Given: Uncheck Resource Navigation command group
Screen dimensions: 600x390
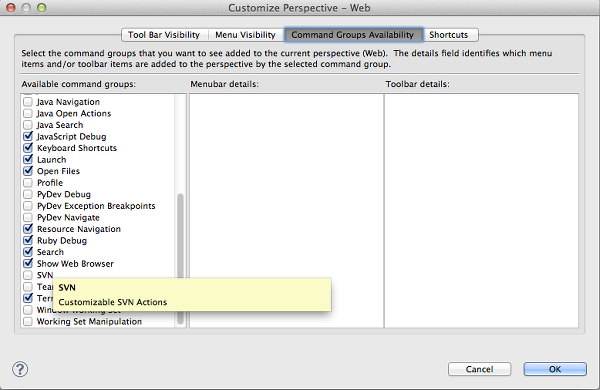Looking at the screenshot, I should (x=28, y=229).
